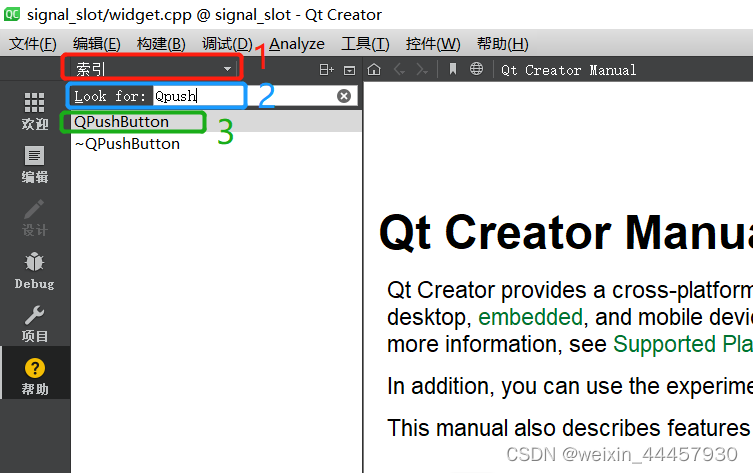The height and width of the screenshot is (473, 753).
Task: Add bookmark for current help page
Action: 452,69
